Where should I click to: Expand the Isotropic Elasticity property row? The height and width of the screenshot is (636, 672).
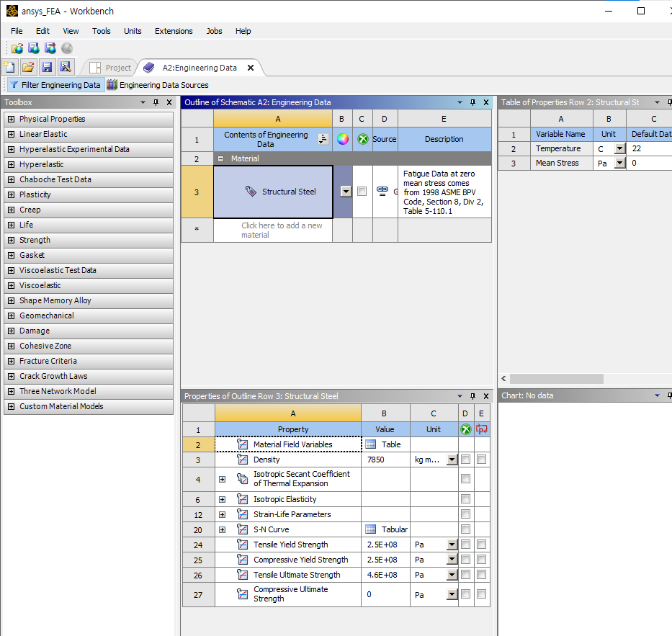pos(222,499)
